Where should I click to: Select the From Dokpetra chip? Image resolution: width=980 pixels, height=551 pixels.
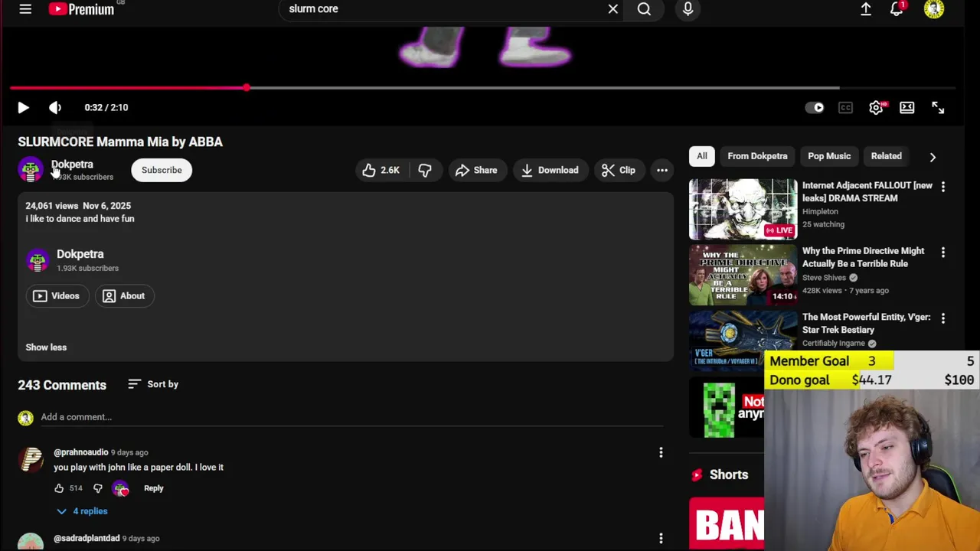757,156
